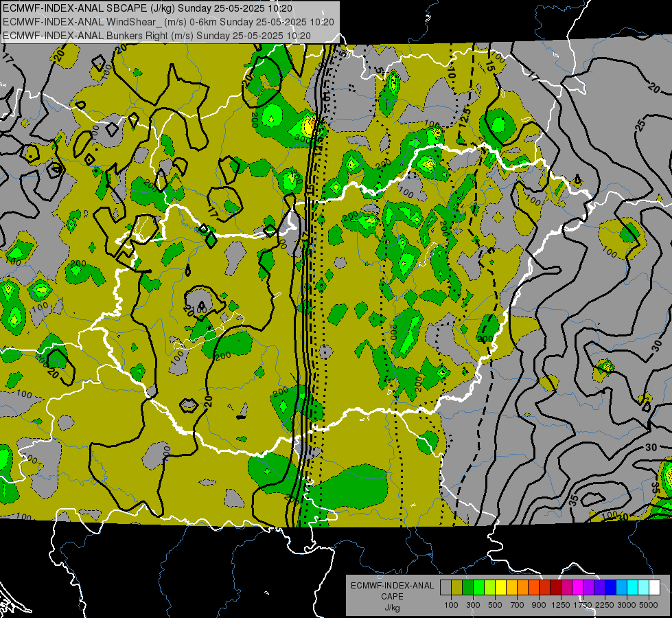This screenshot has height=618, width=672.
Task: Select the bright magenta legend swatch
Action: (578, 587)
